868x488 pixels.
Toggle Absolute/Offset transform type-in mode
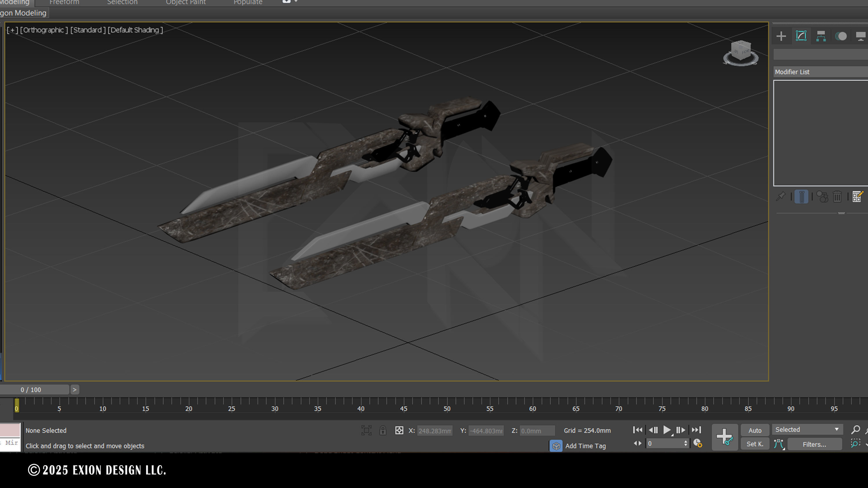click(399, 430)
